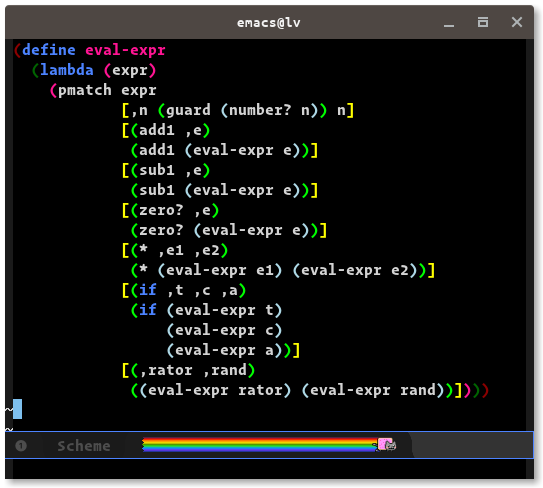Click the number? predicate in guard clause

(x=260, y=110)
